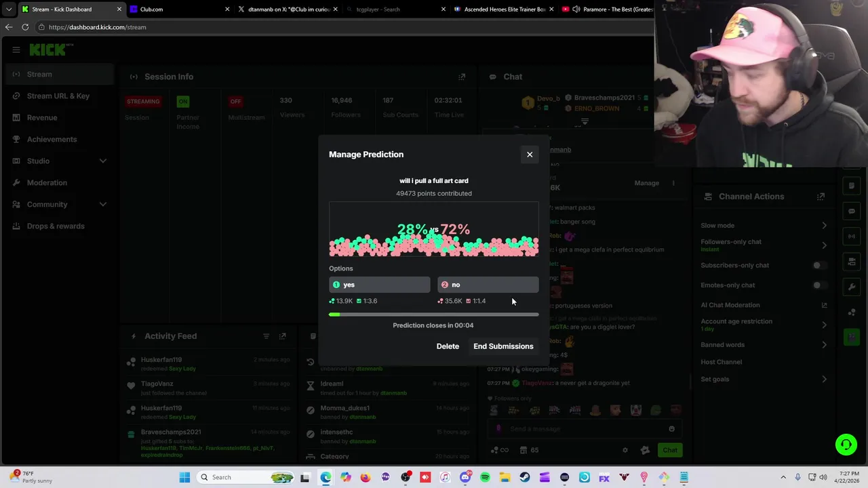This screenshot has width=868, height=488.
Task: Reload the page in browser
Action: (25, 27)
